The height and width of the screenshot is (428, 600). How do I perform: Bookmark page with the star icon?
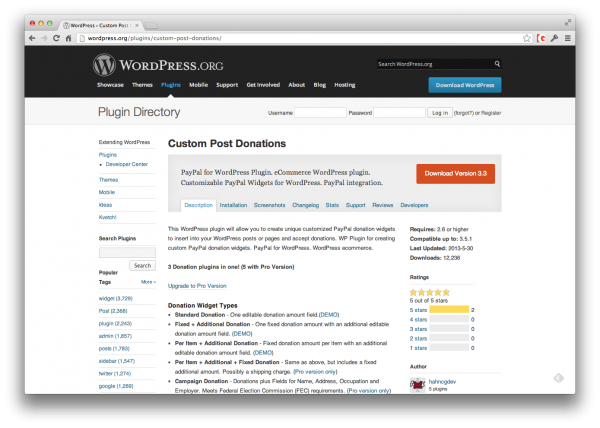(527, 38)
